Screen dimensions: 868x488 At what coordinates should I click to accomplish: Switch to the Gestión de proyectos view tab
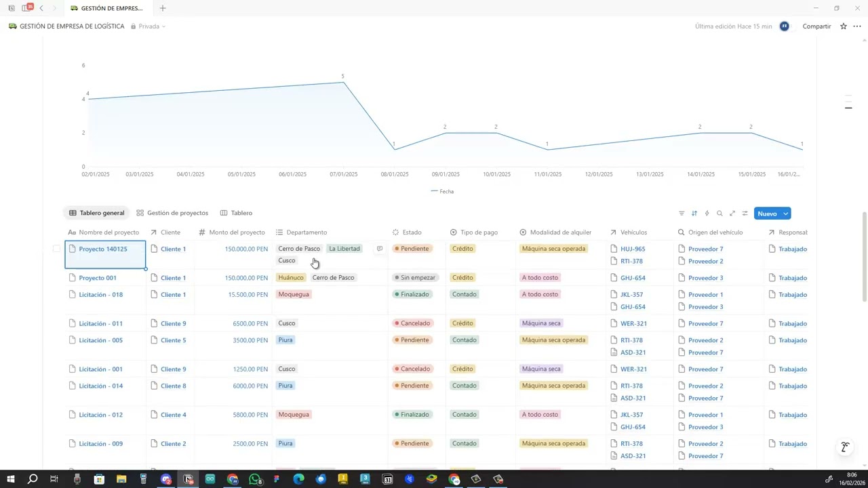click(x=172, y=213)
